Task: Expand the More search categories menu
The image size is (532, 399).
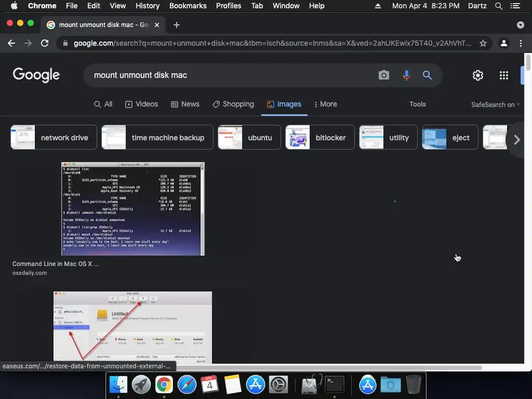Action: point(325,104)
